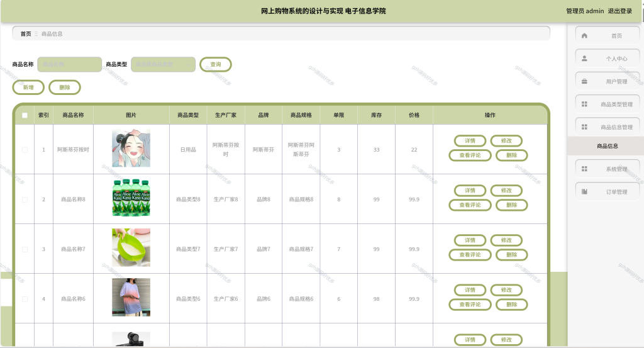Click the grid icon beside 商品类型管理

pos(584,104)
